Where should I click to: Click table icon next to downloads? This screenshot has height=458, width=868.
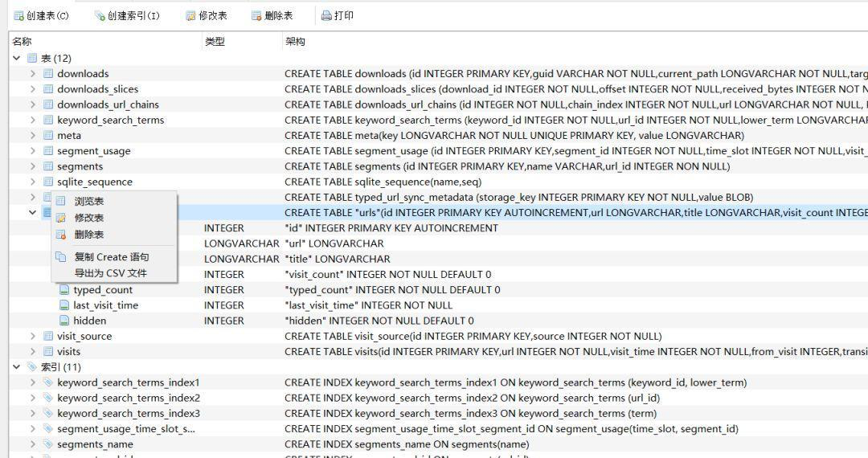(48, 74)
